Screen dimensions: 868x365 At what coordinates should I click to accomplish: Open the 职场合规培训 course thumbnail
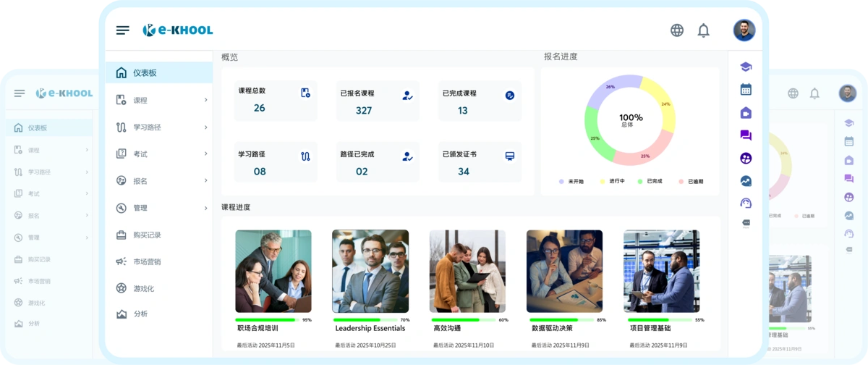pyautogui.click(x=273, y=271)
